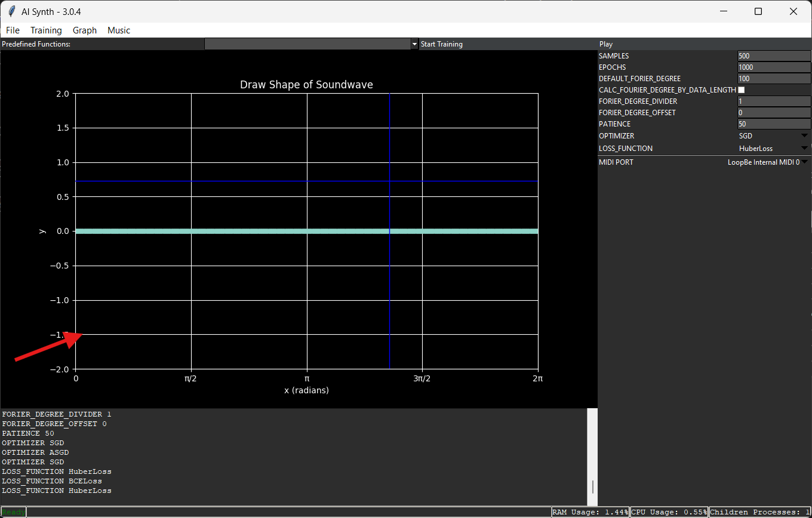The image size is (812, 518).
Task: Click the 'Predefined Functions:' label
Action: (x=36, y=44)
